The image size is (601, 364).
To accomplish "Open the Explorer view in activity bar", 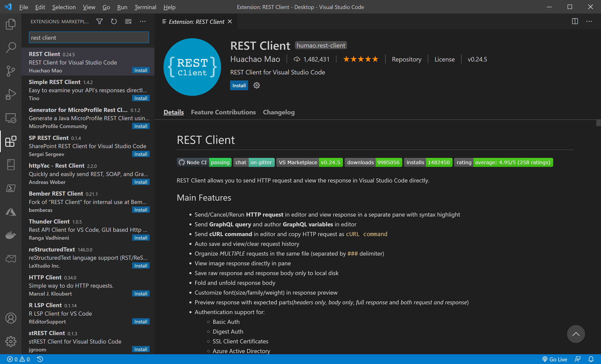I will point(11,24).
